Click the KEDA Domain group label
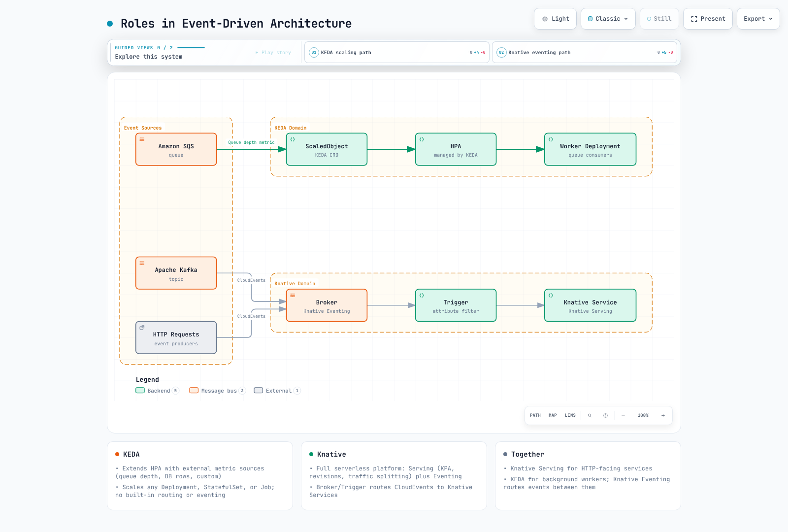This screenshot has height=532, width=788. tap(291, 128)
